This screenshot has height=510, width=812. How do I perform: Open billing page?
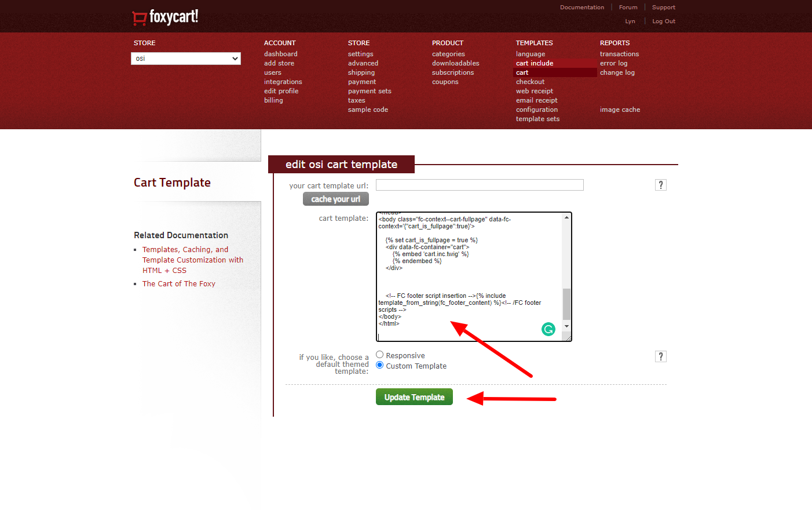[273, 100]
